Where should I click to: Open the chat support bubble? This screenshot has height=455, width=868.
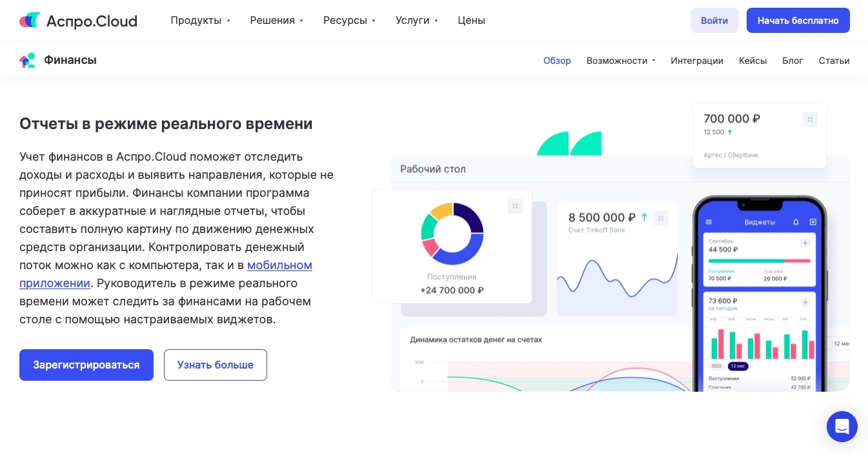[x=842, y=427]
